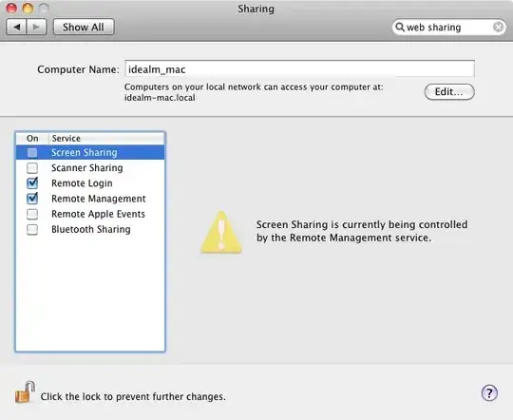This screenshot has width=513, height=420.
Task: Minimize the window with yellow button
Action: pyautogui.click(x=28, y=9)
